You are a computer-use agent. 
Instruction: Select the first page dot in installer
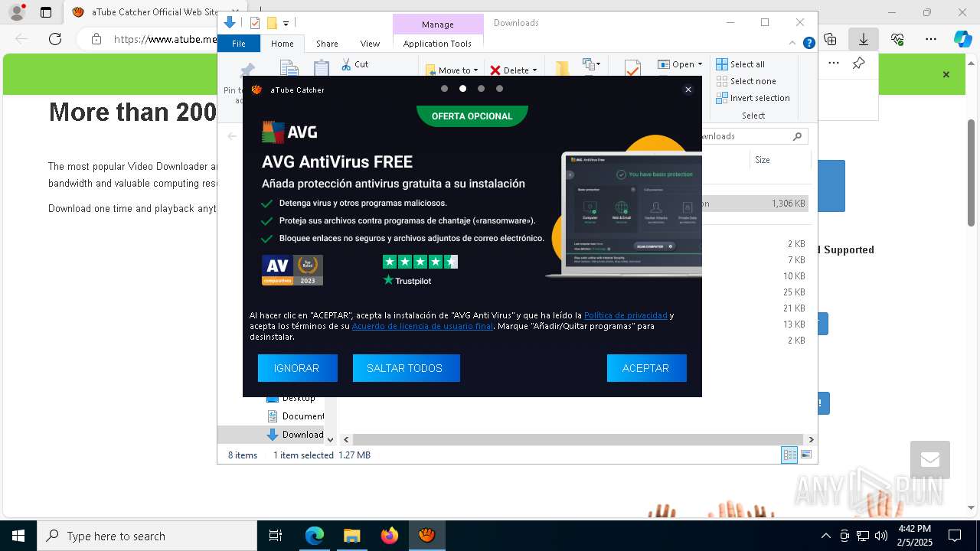point(444,89)
